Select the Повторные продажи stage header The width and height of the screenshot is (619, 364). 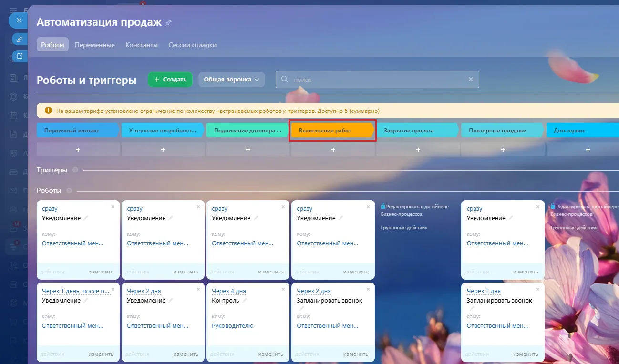tap(503, 131)
